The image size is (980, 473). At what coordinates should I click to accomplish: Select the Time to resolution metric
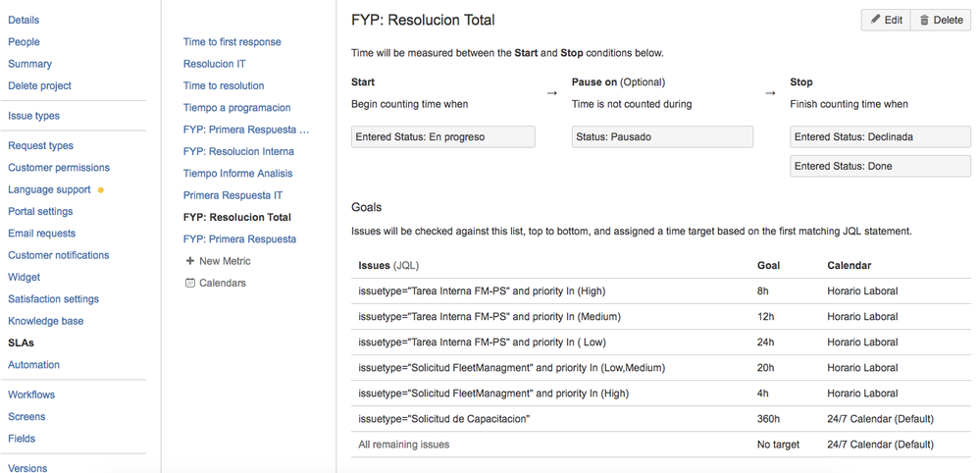point(224,85)
